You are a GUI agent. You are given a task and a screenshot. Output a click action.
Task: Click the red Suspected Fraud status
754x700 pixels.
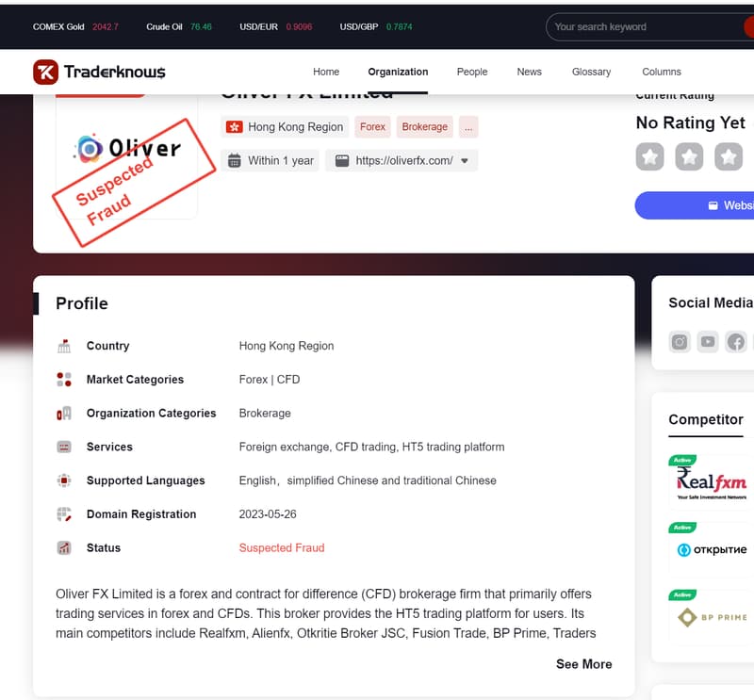282,547
